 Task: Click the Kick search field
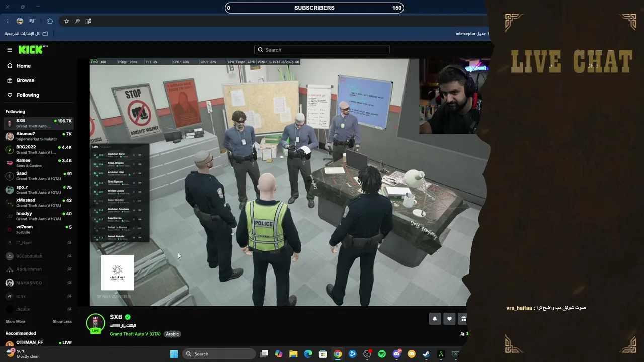(x=322, y=50)
